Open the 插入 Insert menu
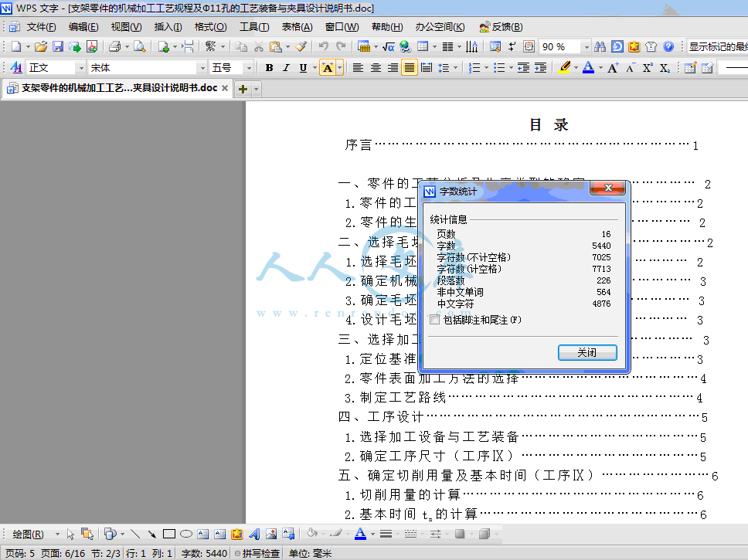748x560 pixels. [168, 27]
